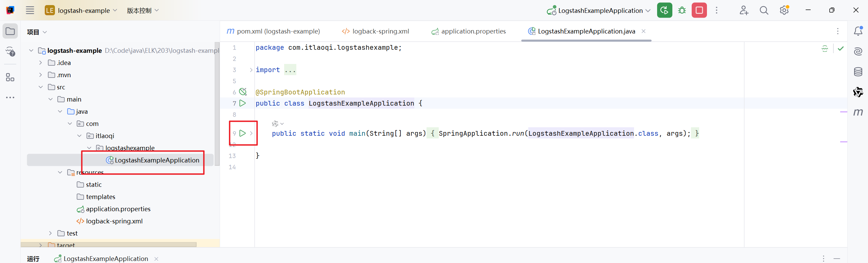Click the collapsed import ellipsis placeholder

click(290, 70)
